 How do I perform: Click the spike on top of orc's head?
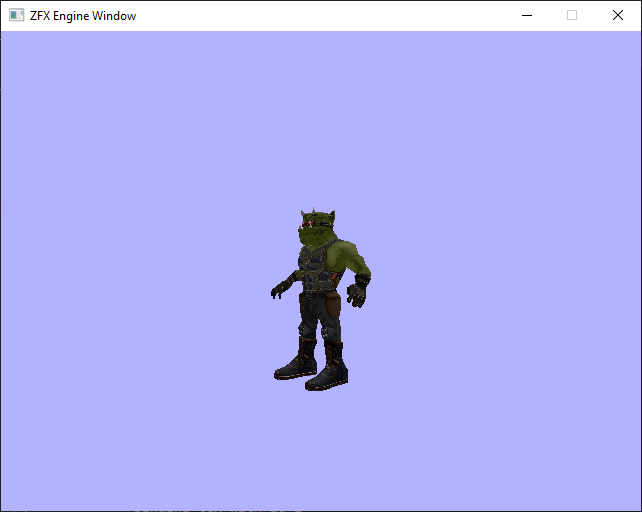pos(316,210)
